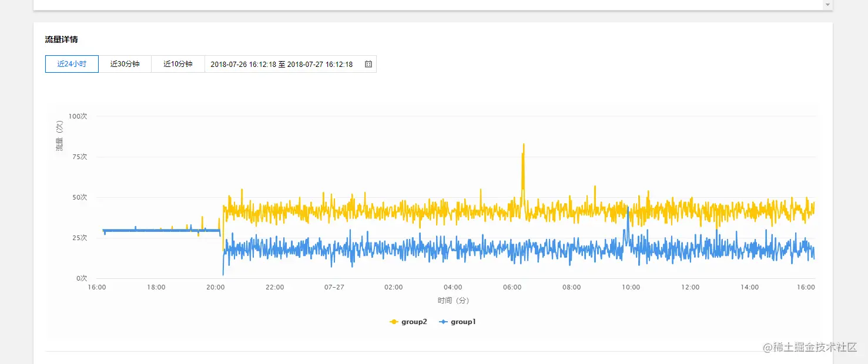The height and width of the screenshot is (364, 868).
Task: Click the 07-27 x-axis date label
Action: pos(334,287)
